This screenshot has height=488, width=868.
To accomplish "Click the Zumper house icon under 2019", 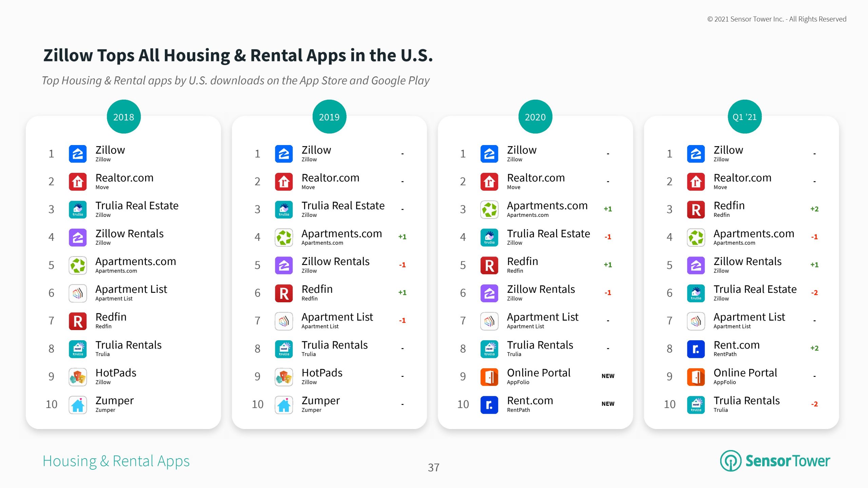I will coord(284,404).
